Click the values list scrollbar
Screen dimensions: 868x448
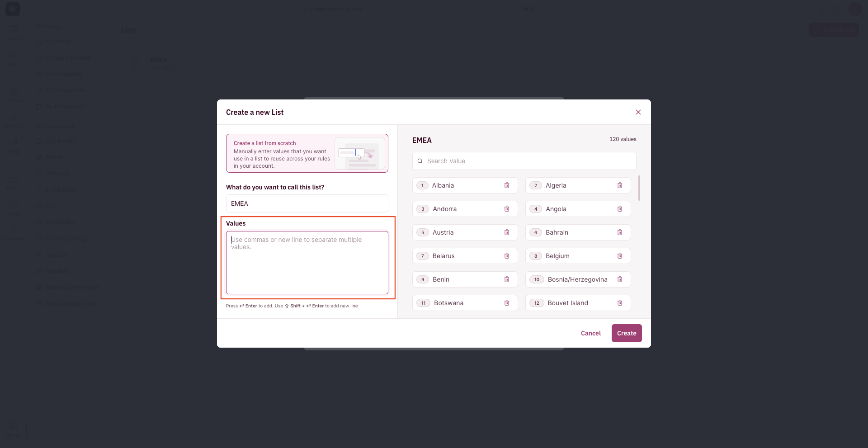pos(639,188)
